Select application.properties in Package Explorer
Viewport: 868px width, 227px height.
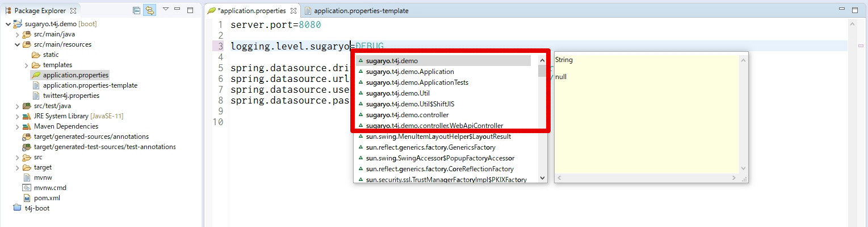76,75
